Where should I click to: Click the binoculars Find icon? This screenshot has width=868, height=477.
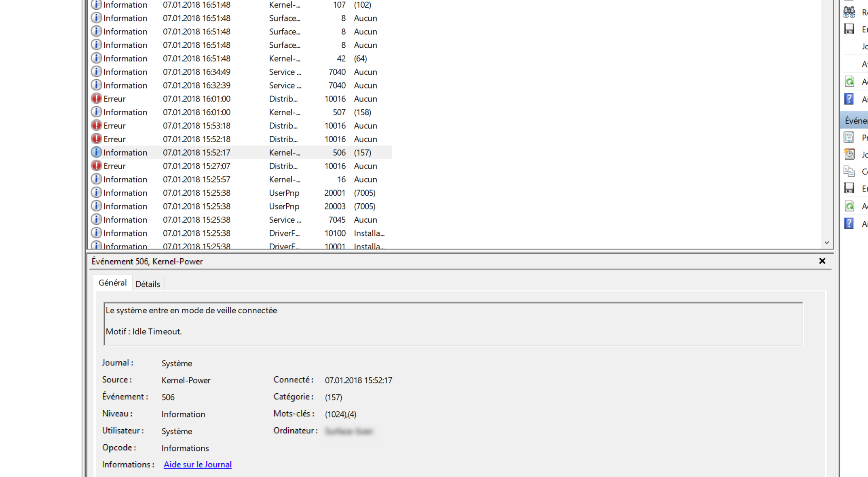click(x=849, y=12)
